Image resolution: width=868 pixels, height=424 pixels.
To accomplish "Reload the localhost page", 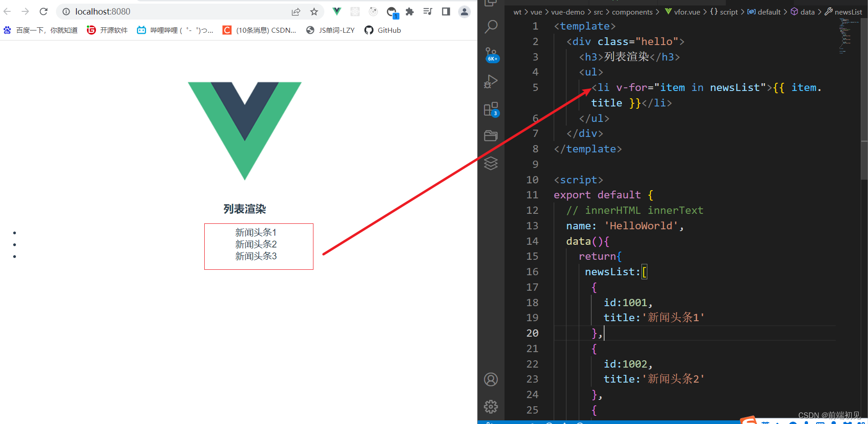I will point(44,11).
